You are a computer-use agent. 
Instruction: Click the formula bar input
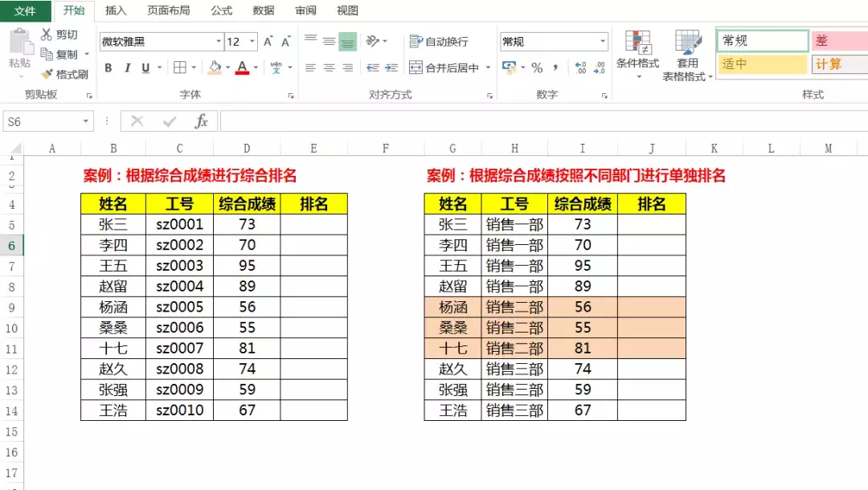click(543, 121)
